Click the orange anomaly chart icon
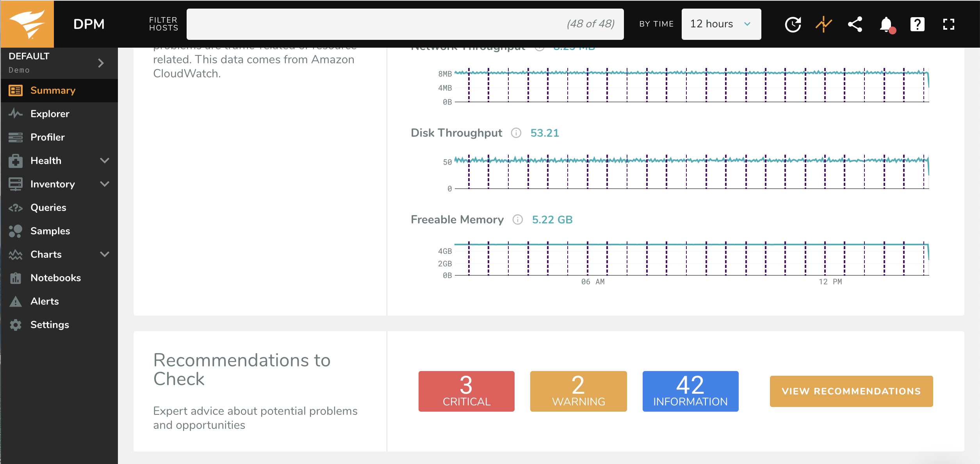Image resolution: width=980 pixels, height=464 pixels. pyautogui.click(x=823, y=24)
